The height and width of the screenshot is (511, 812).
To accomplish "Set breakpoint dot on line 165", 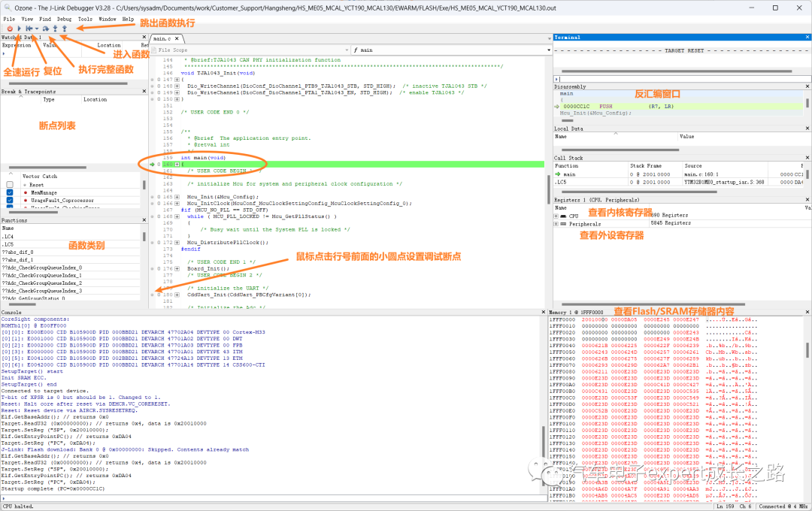I will click(152, 197).
